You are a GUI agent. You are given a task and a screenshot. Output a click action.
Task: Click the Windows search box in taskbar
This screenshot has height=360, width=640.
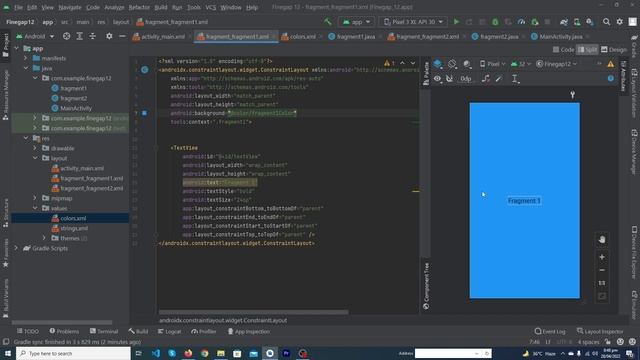coord(73,353)
